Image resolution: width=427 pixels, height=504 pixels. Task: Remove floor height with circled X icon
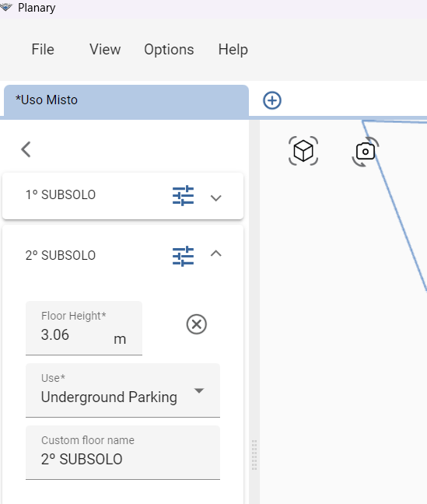pos(197,324)
